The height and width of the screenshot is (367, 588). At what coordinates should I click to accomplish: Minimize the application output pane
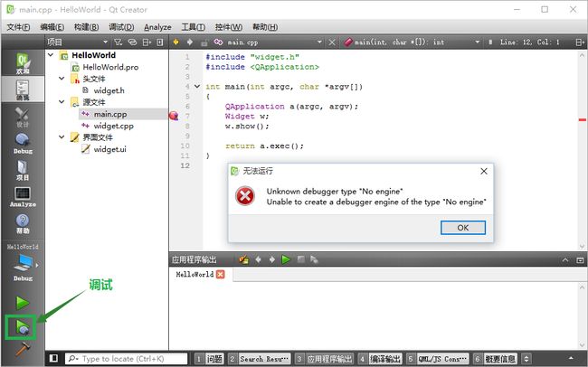click(x=565, y=259)
